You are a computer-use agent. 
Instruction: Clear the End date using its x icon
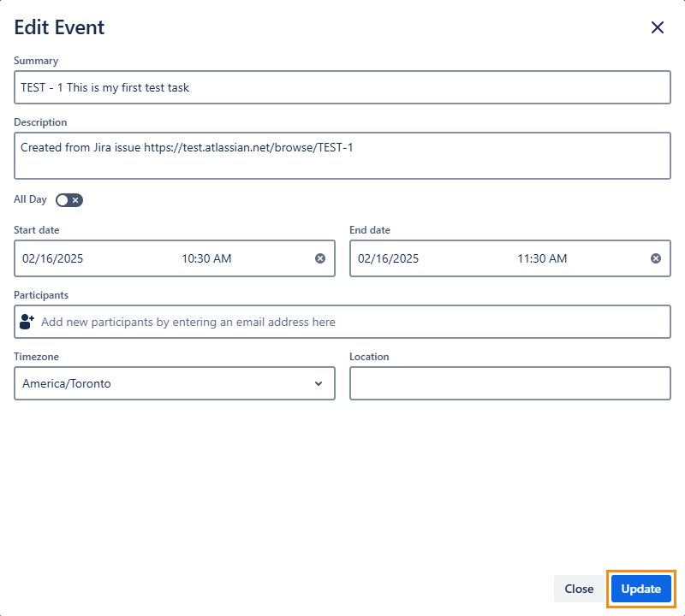[656, 258]
